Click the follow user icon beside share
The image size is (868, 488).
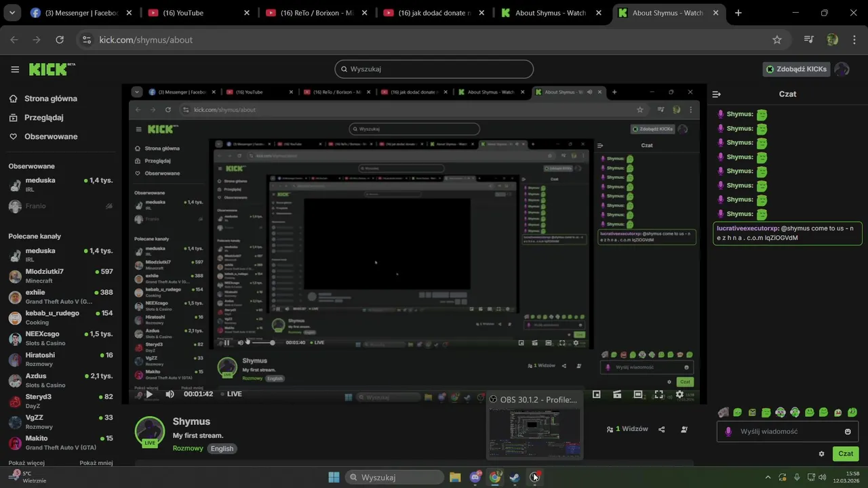[684, 429]
